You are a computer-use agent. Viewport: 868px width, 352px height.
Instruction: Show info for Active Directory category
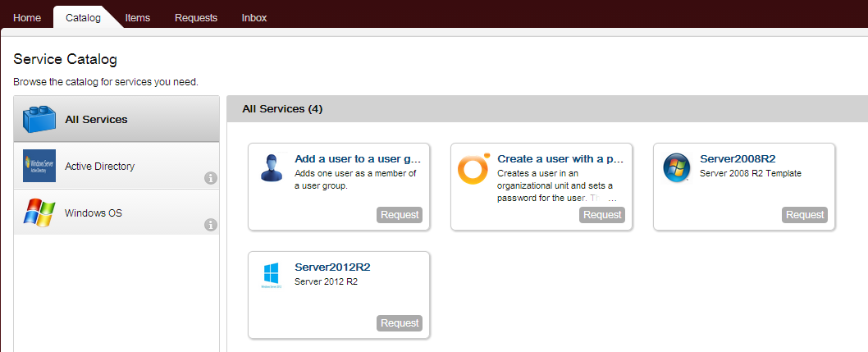coord(210,178)
